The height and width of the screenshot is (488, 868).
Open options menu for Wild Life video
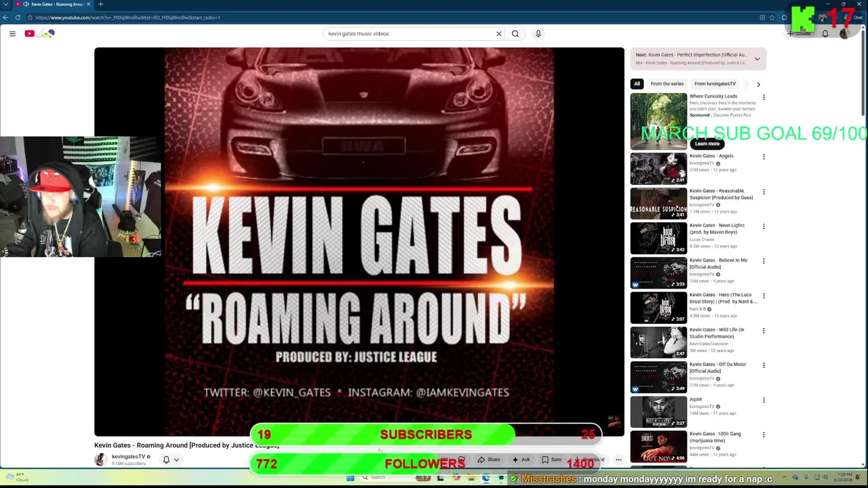tap(764, 331)
